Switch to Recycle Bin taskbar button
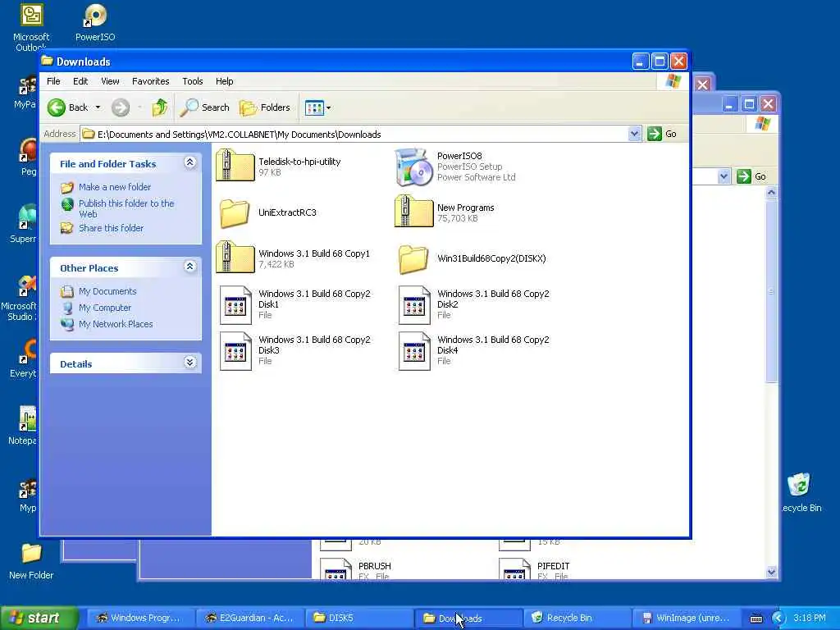The image size is (840, 630). tap(577, 619)
